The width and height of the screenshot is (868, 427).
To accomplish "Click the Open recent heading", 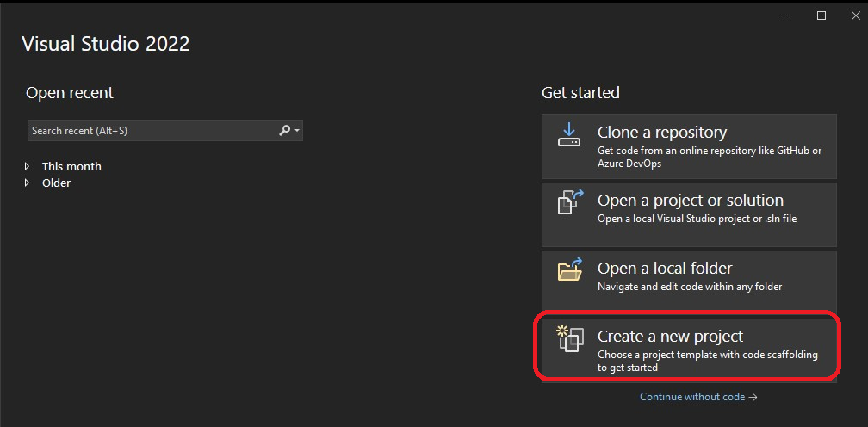I will pyautogui.click(x=70, y=92).
